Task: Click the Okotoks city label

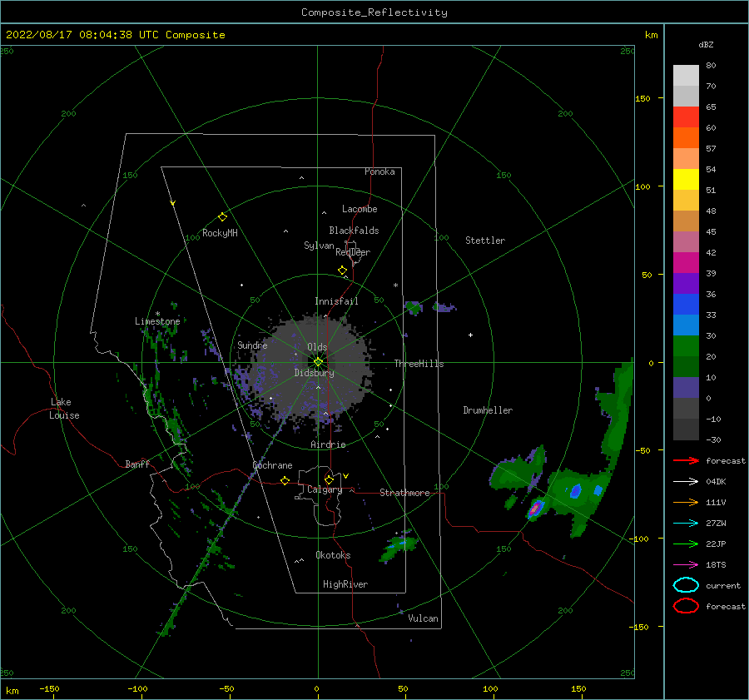Action: [x=333, y=555]
